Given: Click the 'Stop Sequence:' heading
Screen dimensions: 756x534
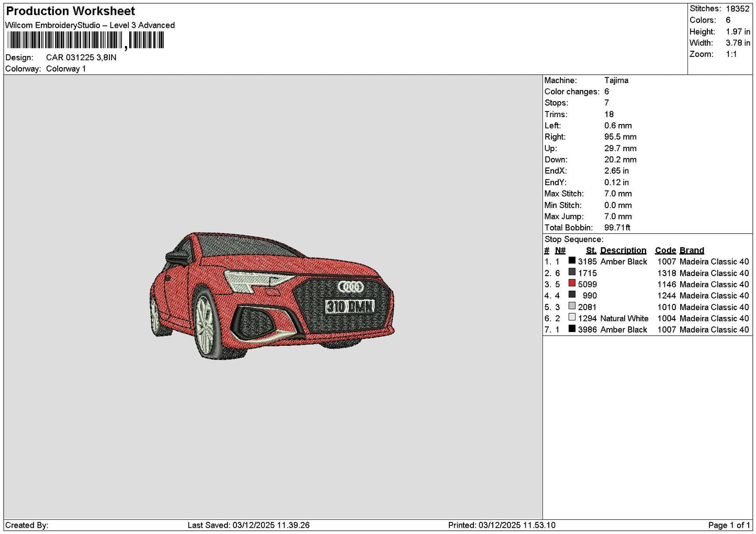Looking at the screenshot, I should coord(574,240).
